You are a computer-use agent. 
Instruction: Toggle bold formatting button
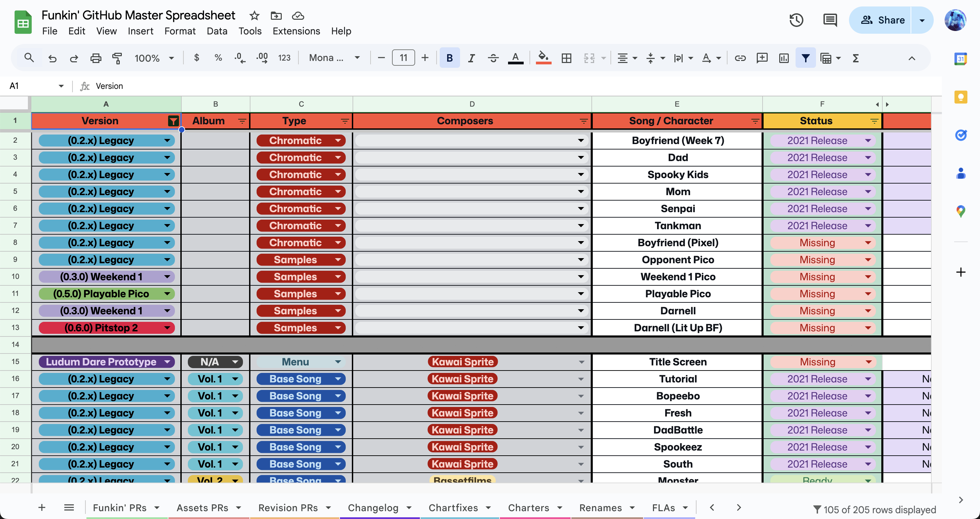[449, 58]
